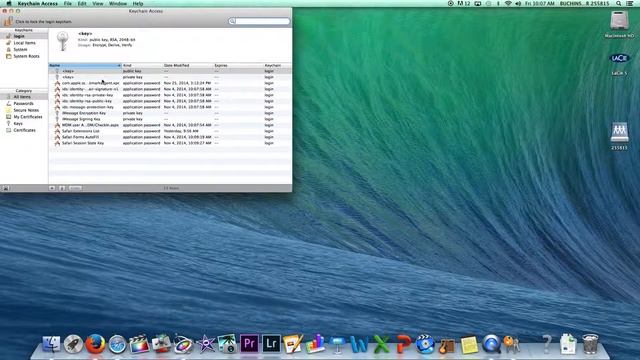Choose the Certificates category
The height and width of the screenshot is (360, 640).
(x=24, y=130)
